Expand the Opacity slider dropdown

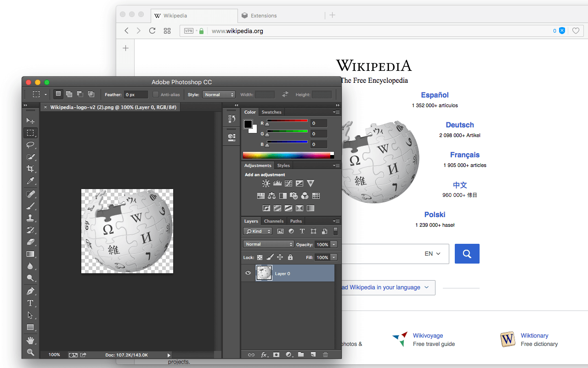pos(334,244)
